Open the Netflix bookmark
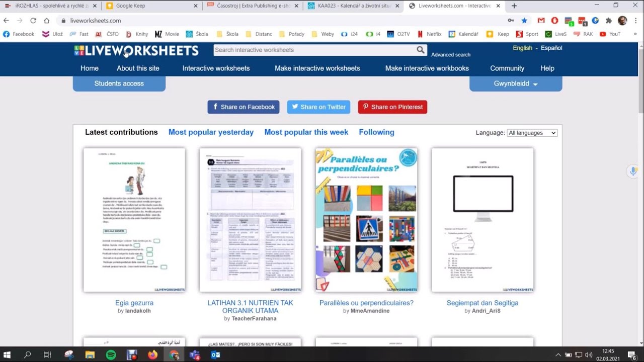The height and width of the screenshot is (362, 644). 429,34
